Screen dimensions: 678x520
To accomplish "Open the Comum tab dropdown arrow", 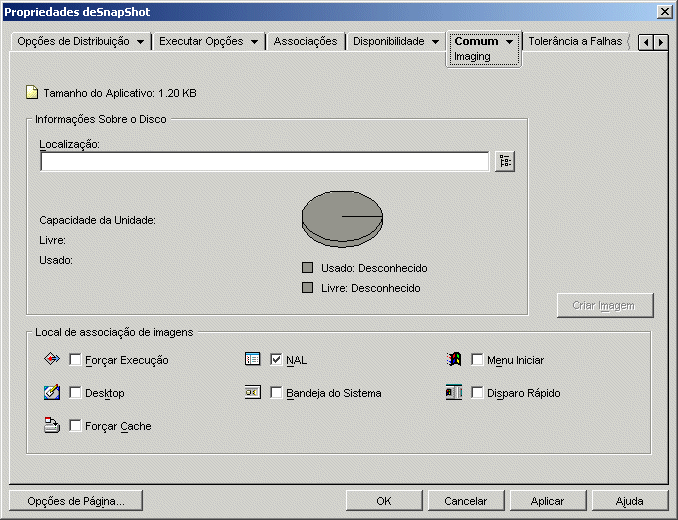I will click(509, 42).
